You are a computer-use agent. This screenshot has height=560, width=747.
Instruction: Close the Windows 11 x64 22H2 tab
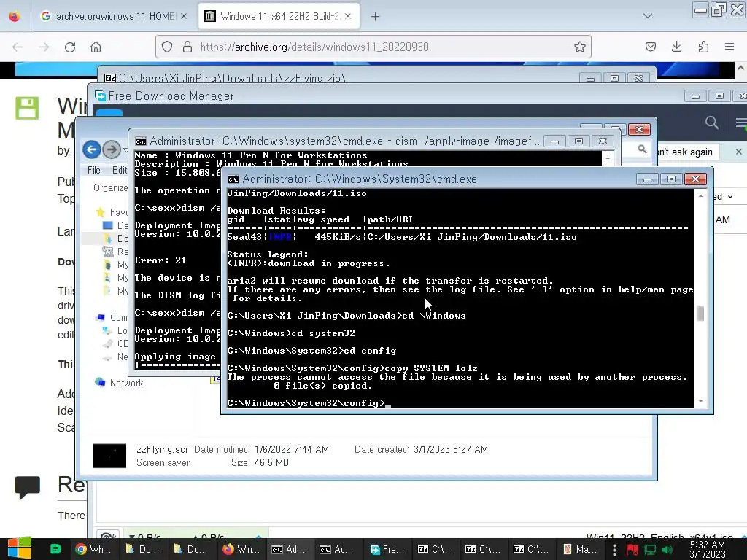tap(348, 16)
